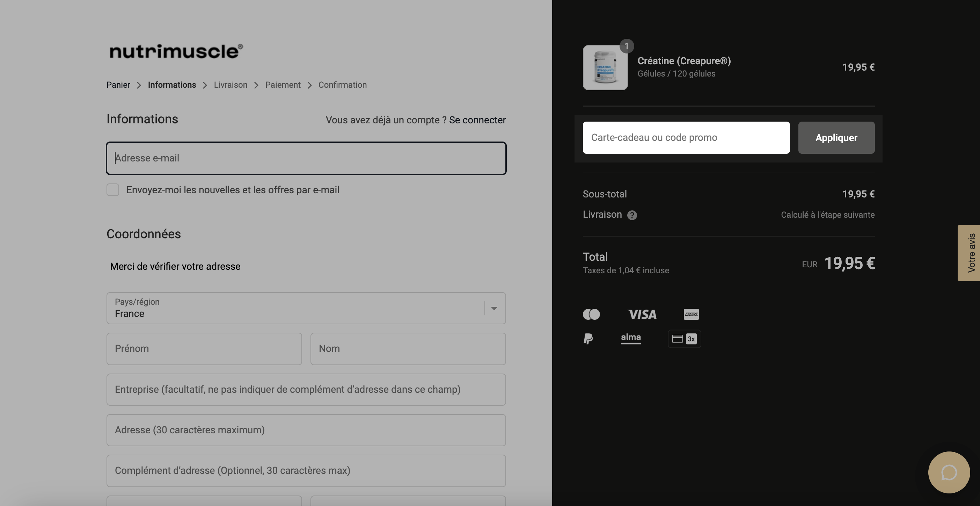The height and width of the screenshot is (506, 980).
Task: Tick the newsletter offers checkbox
Action: 112,190
